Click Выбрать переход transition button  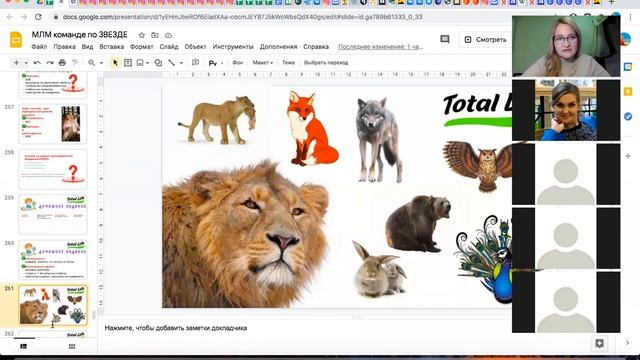point(326,62)
